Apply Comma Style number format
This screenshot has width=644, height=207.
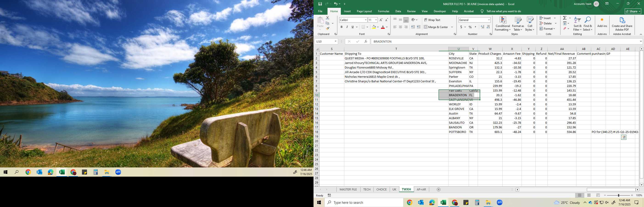tap(476, 27)
